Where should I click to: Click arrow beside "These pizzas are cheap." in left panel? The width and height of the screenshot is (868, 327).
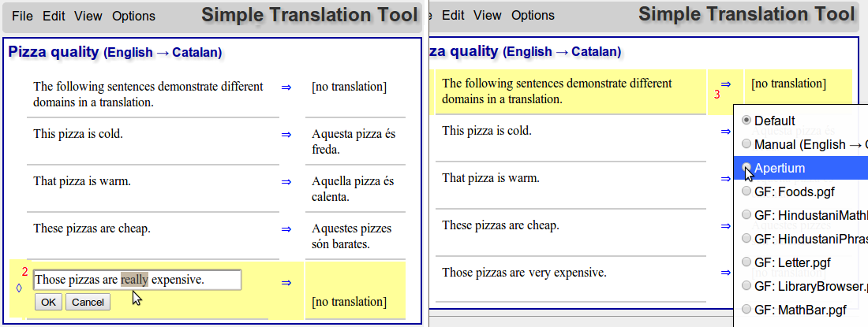click(x=286, y=229)
